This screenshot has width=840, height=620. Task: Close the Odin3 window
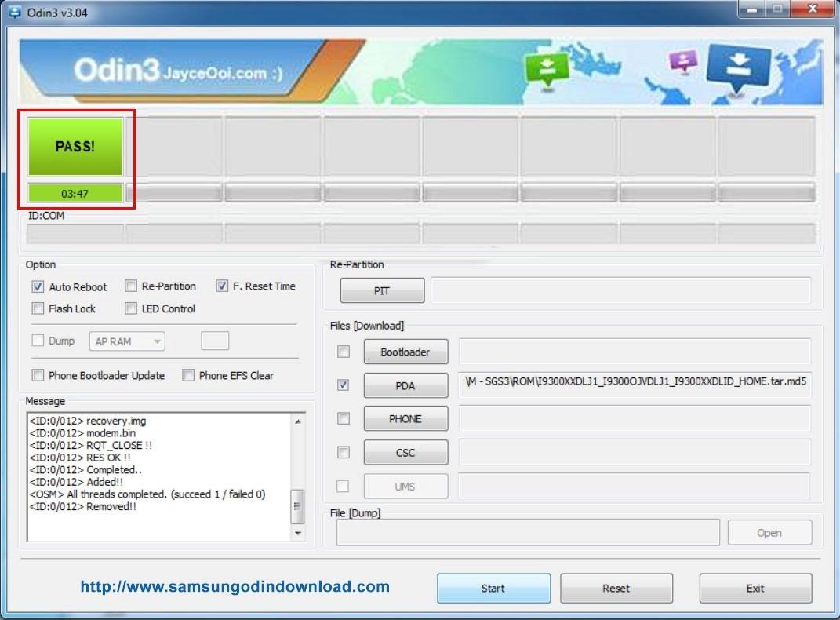click(813, 9)
